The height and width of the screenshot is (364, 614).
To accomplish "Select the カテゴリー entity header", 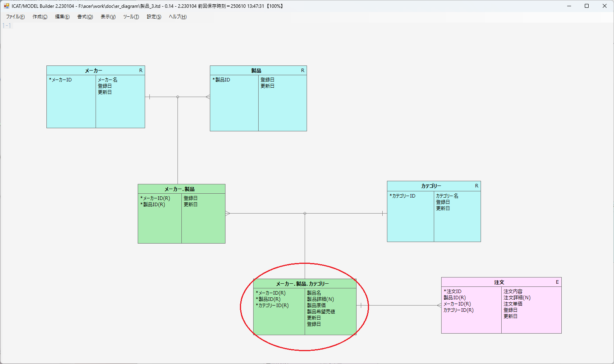I will [431, 186].
